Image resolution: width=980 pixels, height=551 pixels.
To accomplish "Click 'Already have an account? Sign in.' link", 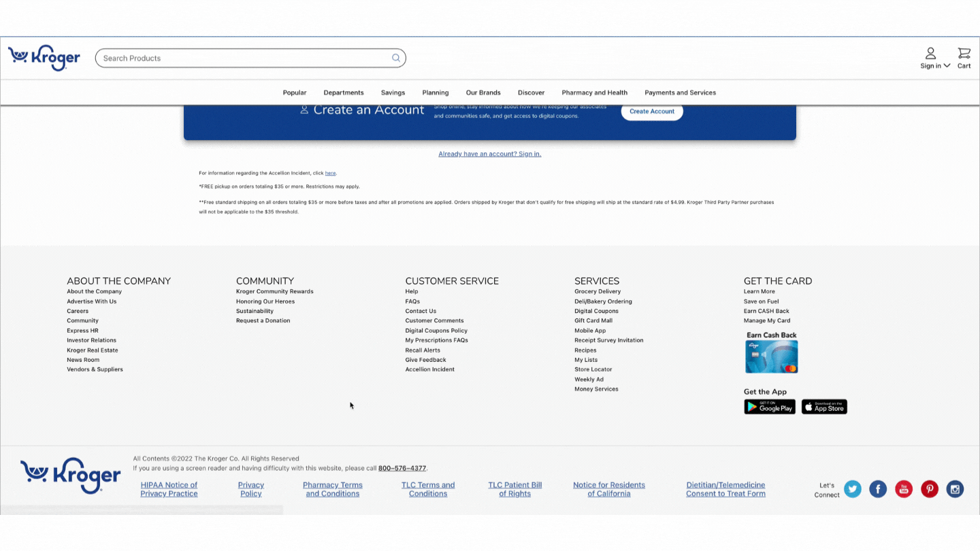I will [x=490, y=154].
